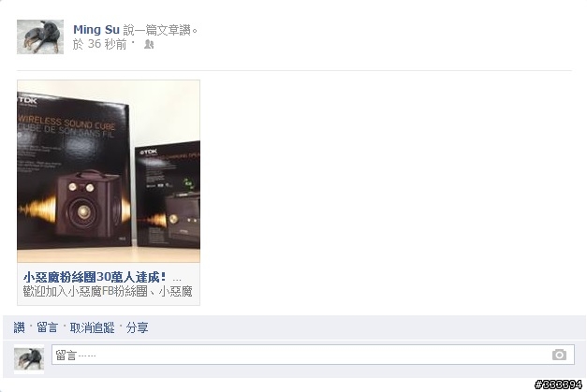Click the large TDK speaker box image
Viewport: 587px width, 392px height.
(74, 170)
